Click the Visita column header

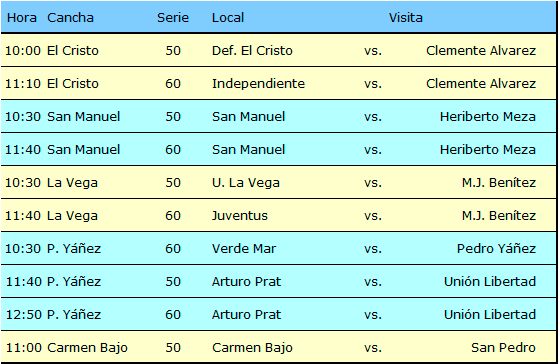(405, 18)
